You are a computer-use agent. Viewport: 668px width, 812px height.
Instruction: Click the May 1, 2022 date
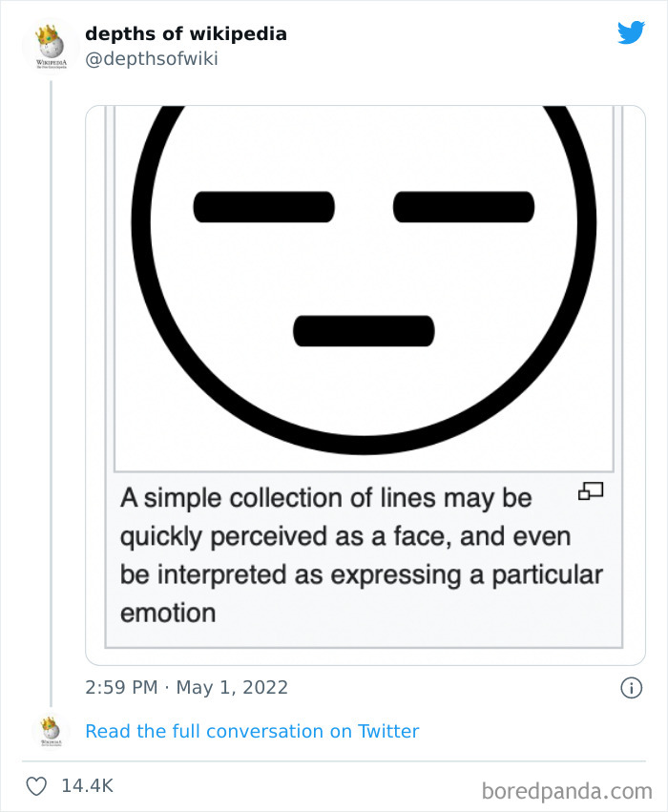click(x=232, y=687)
